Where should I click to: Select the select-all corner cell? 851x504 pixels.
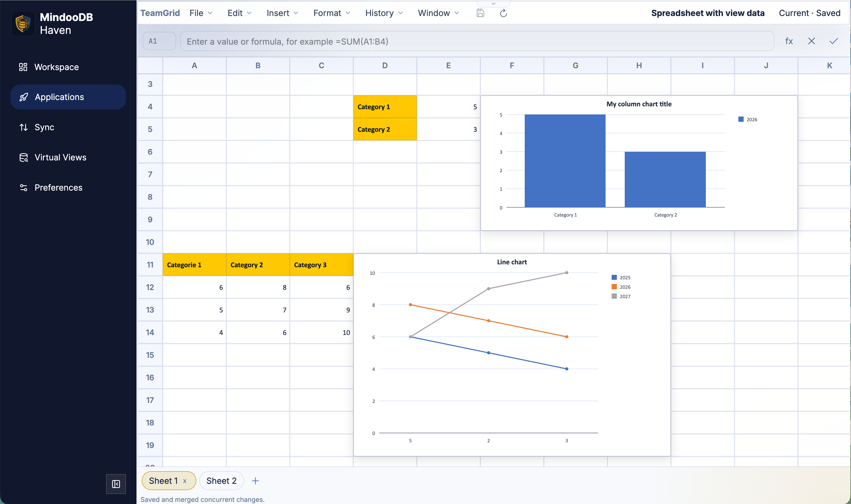(x=150, y=66)
